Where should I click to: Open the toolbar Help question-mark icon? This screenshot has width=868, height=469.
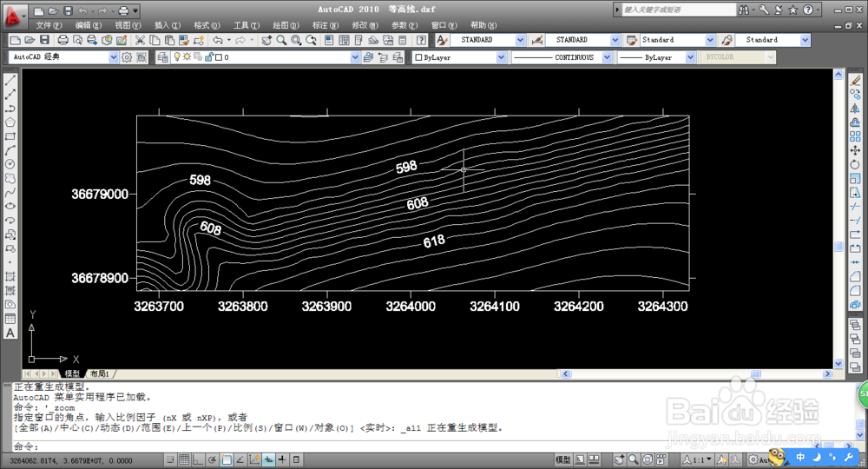tap(421, 40)
